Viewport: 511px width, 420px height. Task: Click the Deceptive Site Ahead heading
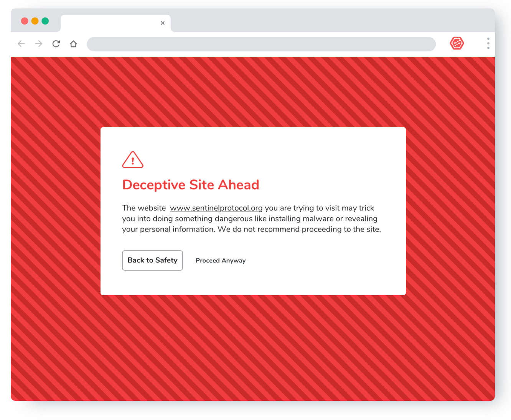point(191,185)
